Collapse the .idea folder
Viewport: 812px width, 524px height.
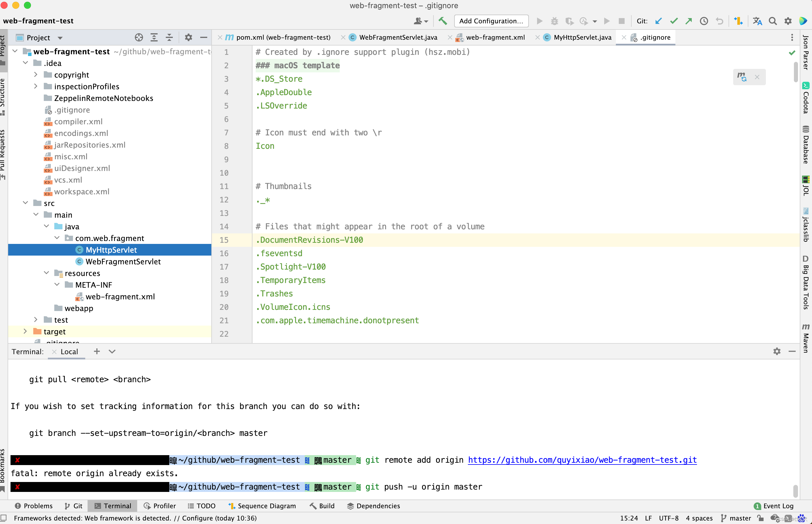point(25,63)
